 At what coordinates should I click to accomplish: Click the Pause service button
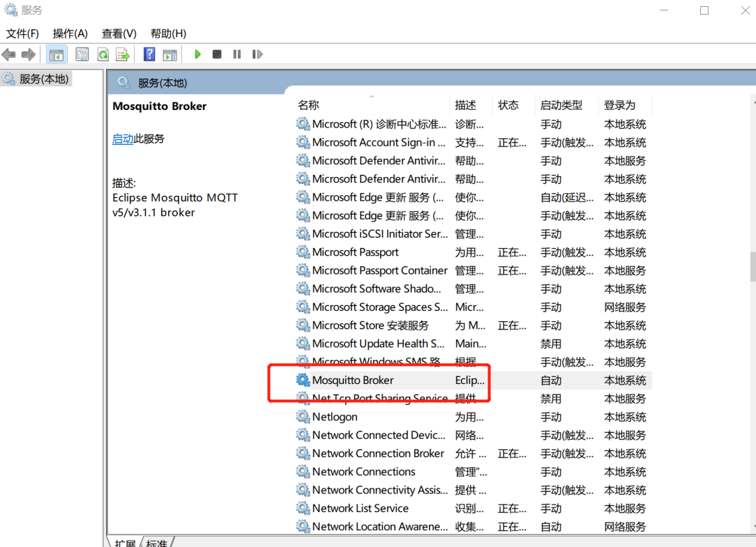click(236, 54)
